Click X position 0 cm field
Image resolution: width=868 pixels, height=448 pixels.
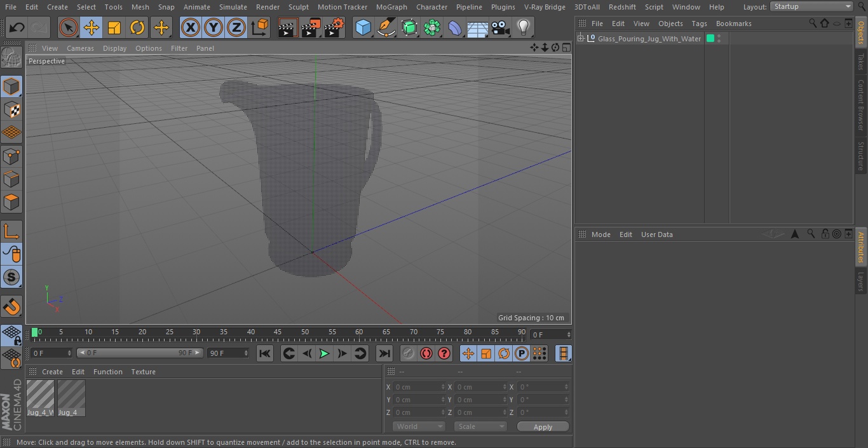(419, 387)
